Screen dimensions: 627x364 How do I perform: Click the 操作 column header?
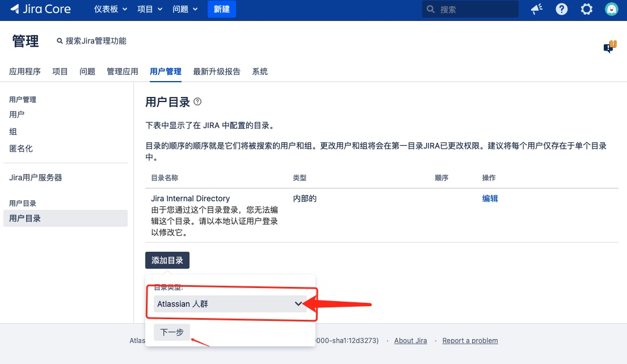[489, 178]
